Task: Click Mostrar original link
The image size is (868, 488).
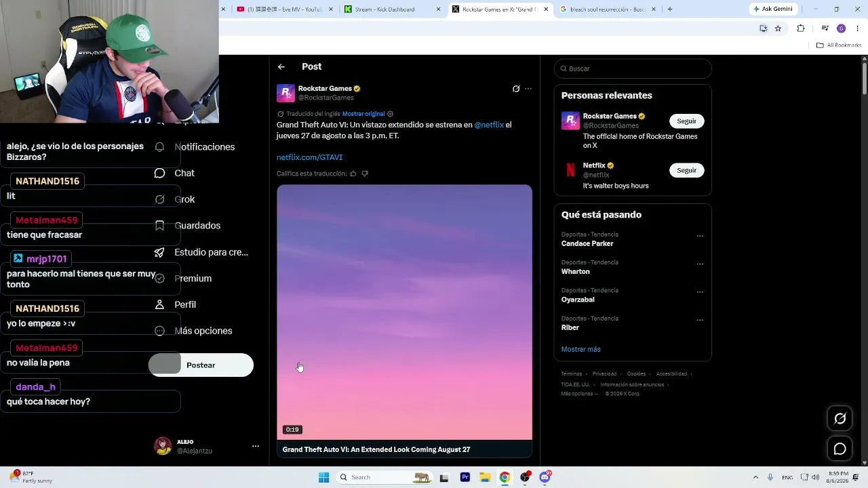Action: (x=363, y=114)
